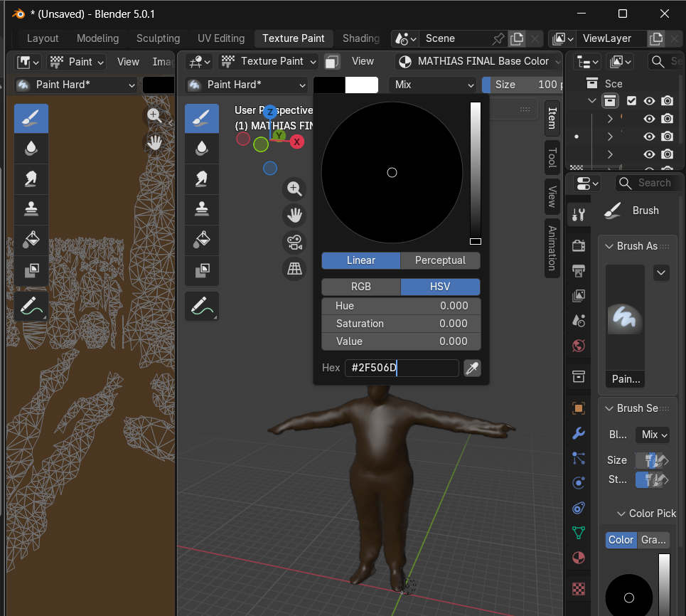The height and width of the screenshot is (616, 686).
Task: Click the white secondary color swatch
Action: [x=362, y=85]
